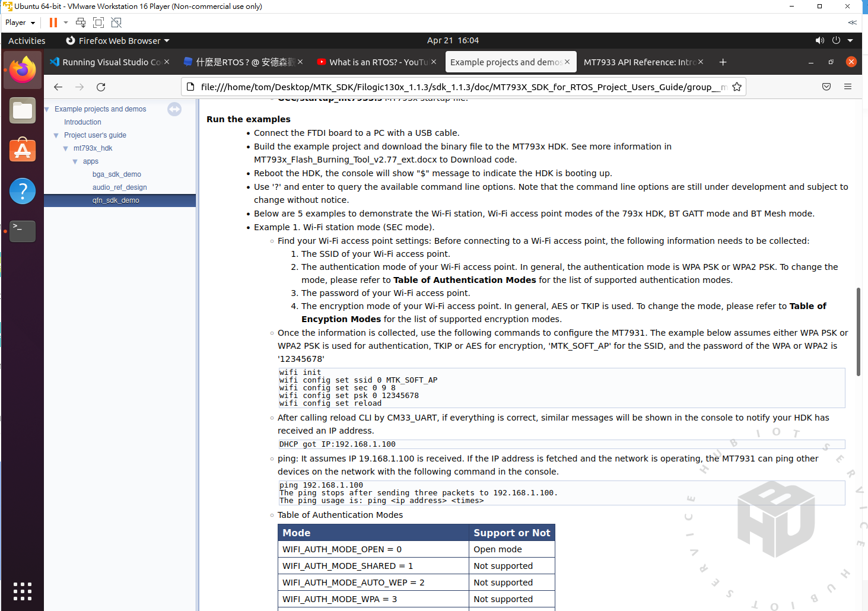The width and height of the screenshot is (868, 611).
Task: Click the VMware send Ctrl+Alt+Del icon
Action: click(x=81, y=23)
